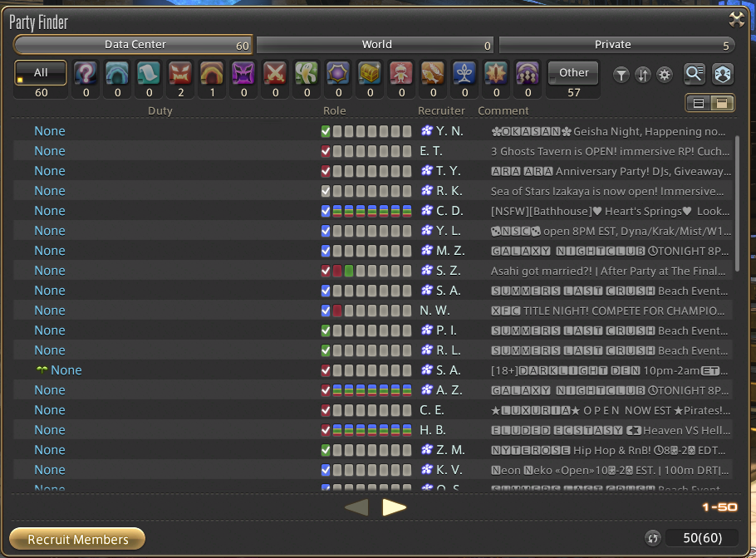Switch to compact list view
This screenshot has width=756, height=558.
click(x=699, y=103)
